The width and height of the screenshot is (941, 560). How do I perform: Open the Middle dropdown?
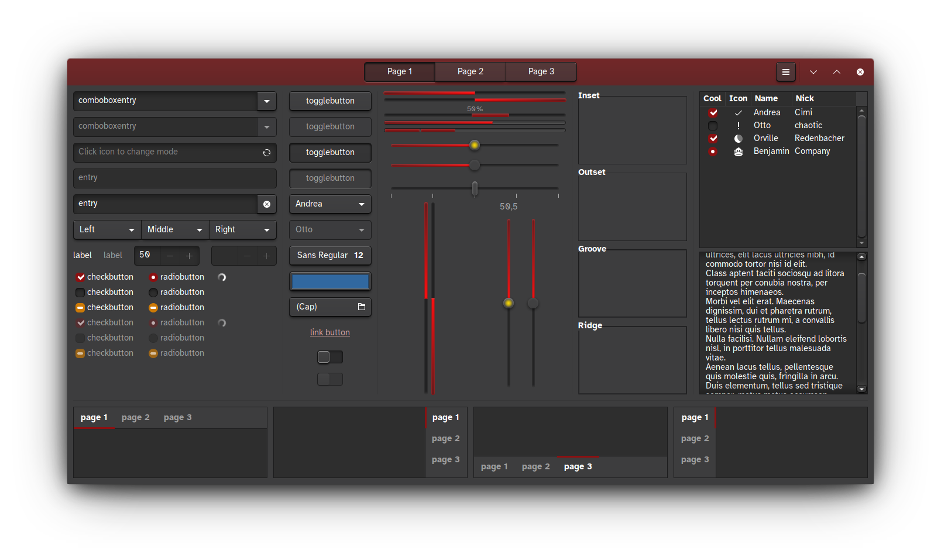pos(175,230)
